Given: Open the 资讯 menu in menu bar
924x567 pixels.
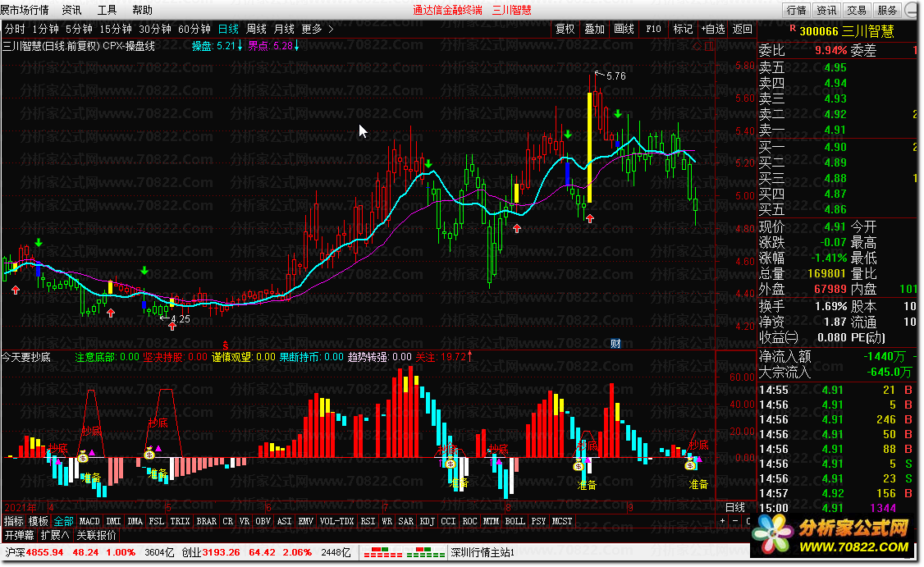Looking at the screenshot, I should (x=72, y=10).
